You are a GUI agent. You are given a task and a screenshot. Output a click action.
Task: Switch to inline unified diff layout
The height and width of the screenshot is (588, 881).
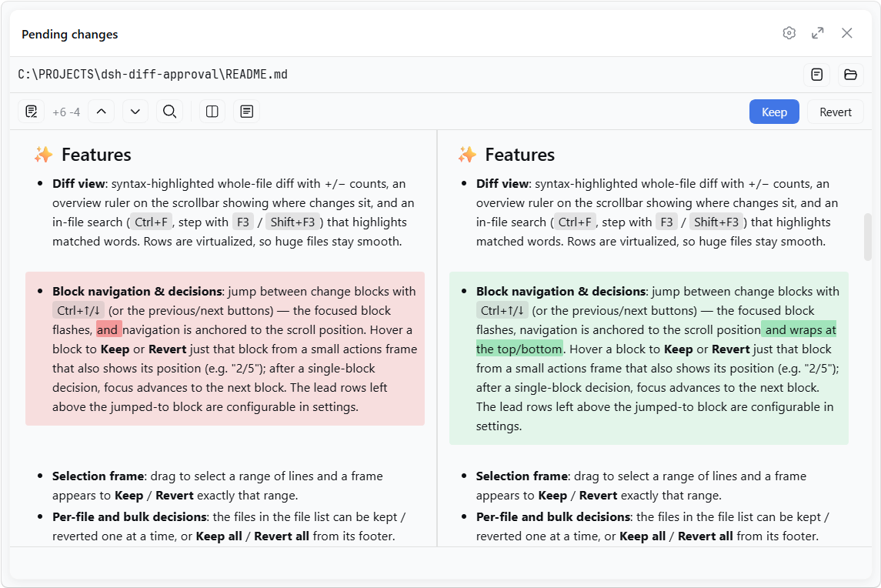point(247,112)
